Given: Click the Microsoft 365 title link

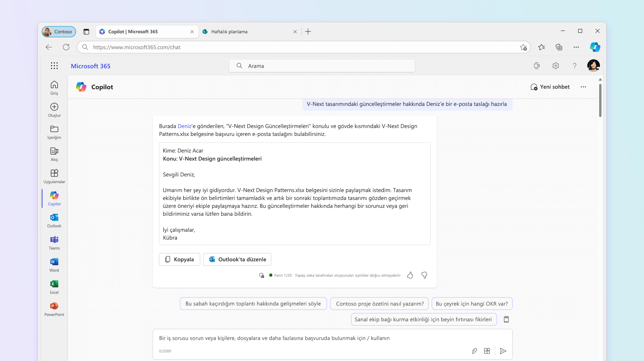Looking at the screenshot, I should click(90, 66).
